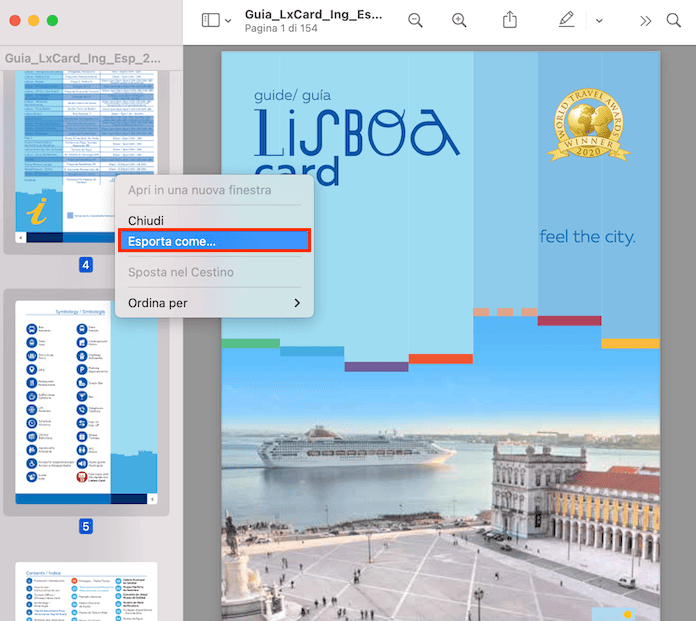This screenshot has width=696, height=621.
Task: Open the sidebar view options dropdown
Action: click(x=228, y=20)
